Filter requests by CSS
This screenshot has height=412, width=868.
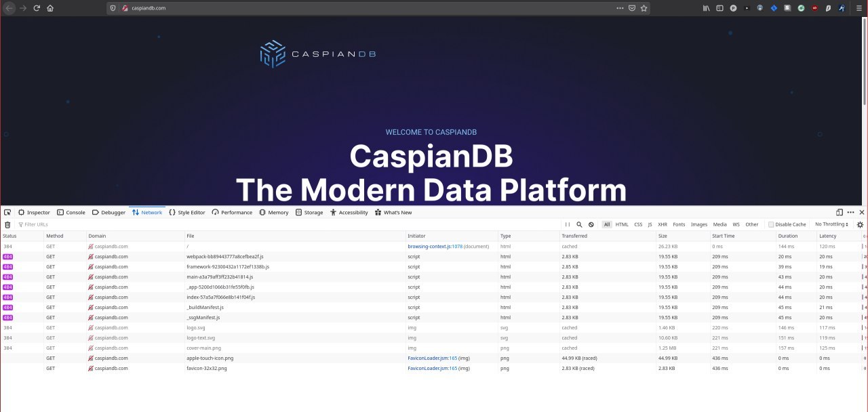638,224
